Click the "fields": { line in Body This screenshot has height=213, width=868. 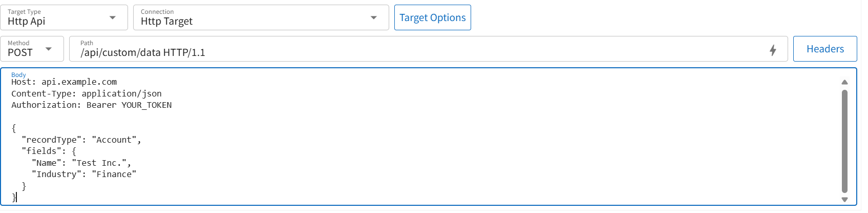(x=49, y=151)
